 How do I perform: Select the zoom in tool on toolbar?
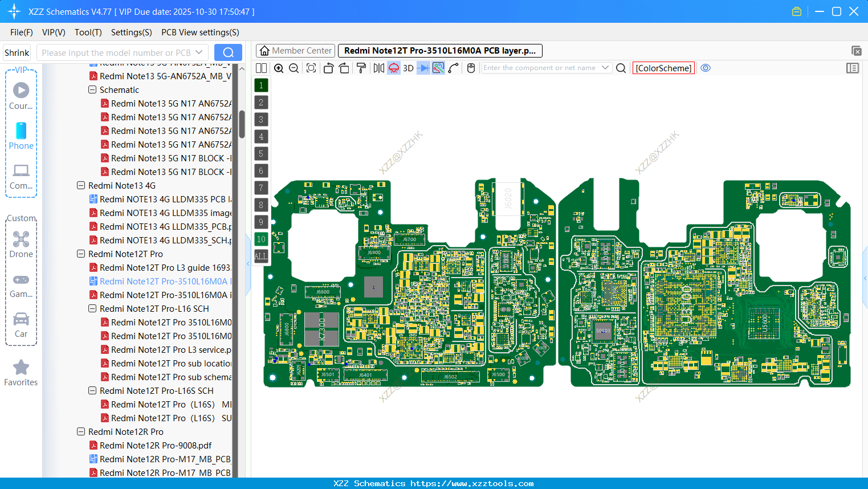[x=279, y=68]
